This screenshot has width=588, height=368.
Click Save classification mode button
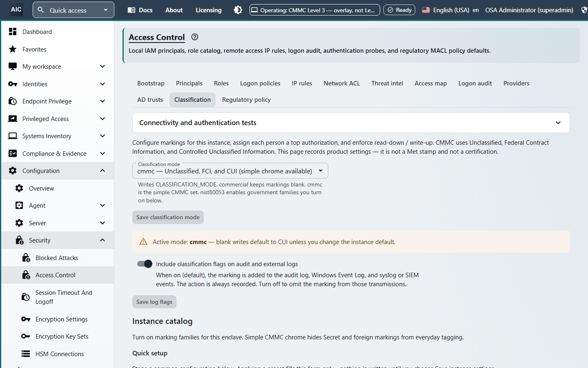[168, 217]
